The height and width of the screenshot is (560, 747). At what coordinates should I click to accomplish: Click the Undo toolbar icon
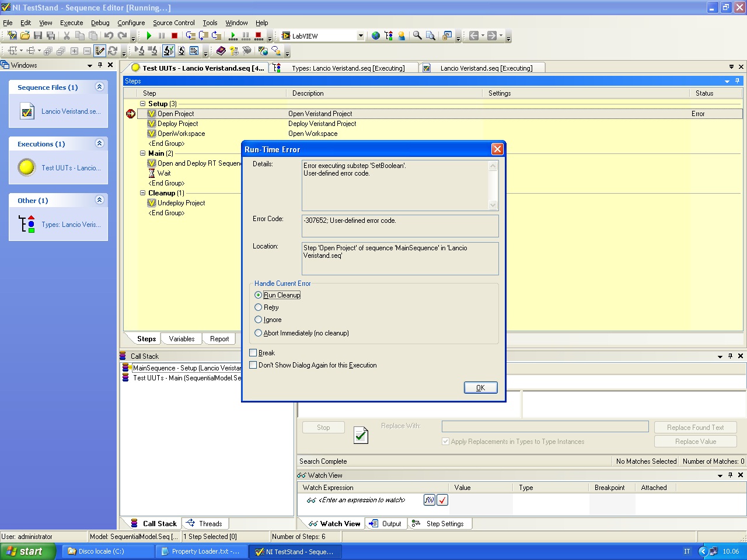click(x=109, y=36)
